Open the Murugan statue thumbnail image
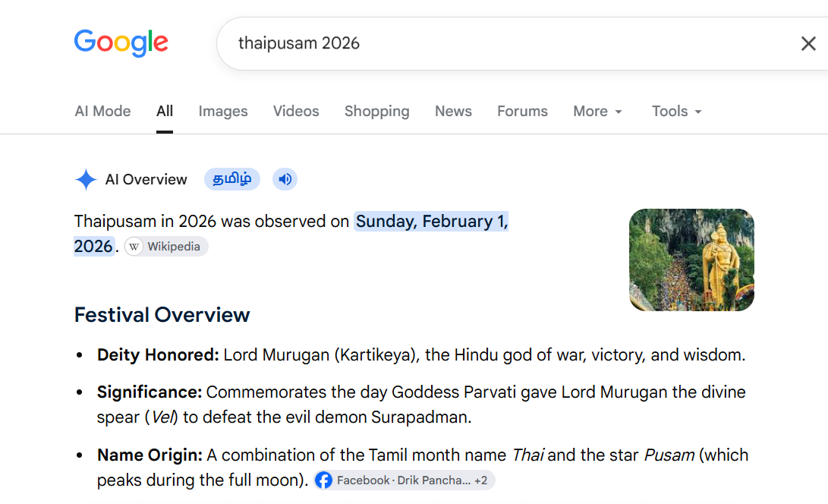Image resolution: width=828 pixels, height=504 pixels. pos(691,260)
